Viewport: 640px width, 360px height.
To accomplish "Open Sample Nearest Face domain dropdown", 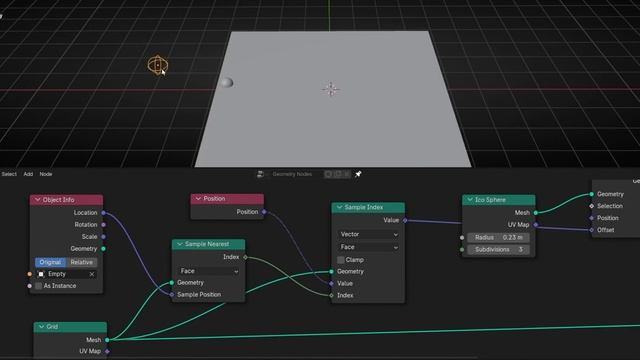I will (x=209, y=271).
